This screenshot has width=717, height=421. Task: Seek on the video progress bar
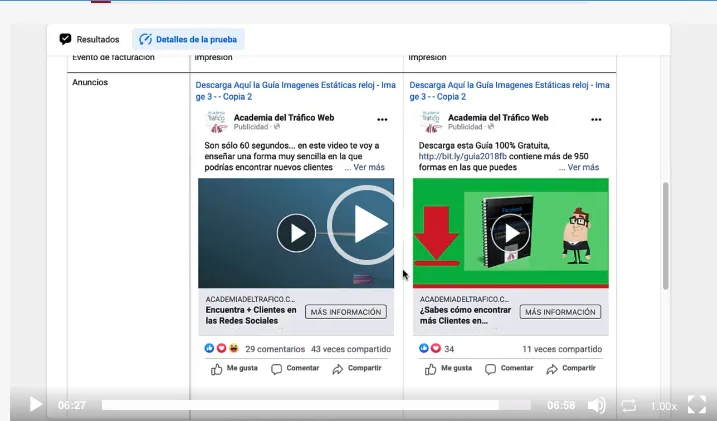[316, 405]
